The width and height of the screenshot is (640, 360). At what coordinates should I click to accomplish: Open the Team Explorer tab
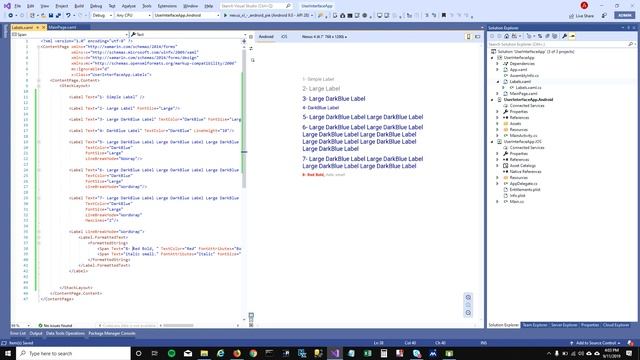(x=535, y=325)
